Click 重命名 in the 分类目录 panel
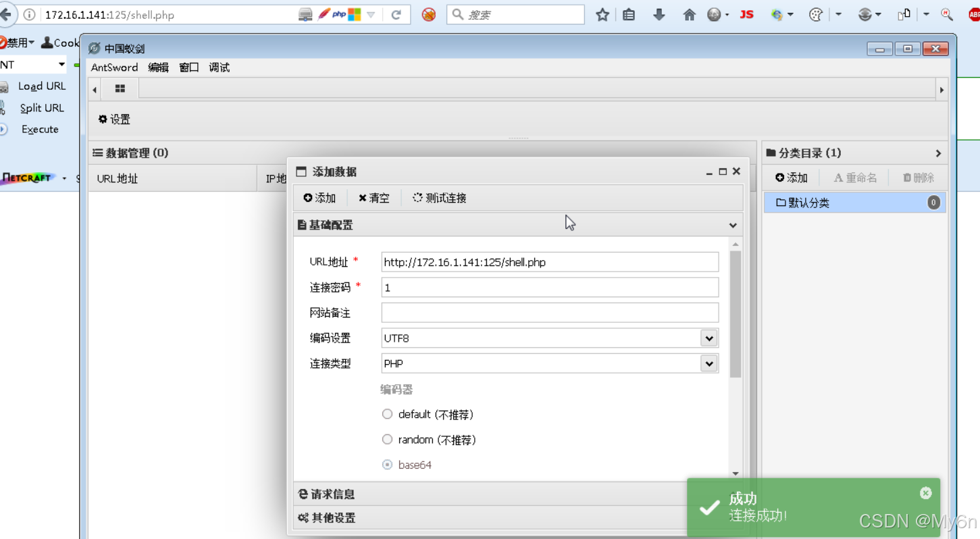 [855, 178]
